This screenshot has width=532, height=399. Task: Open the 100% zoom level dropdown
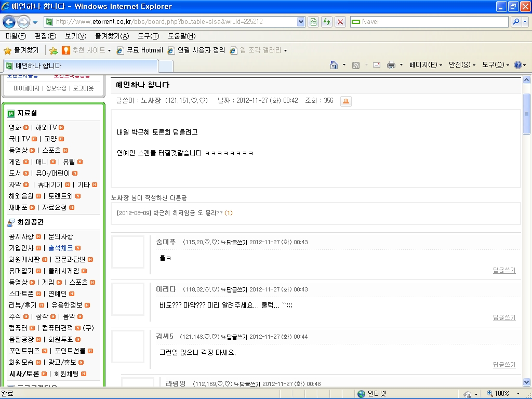pos(518,394)
